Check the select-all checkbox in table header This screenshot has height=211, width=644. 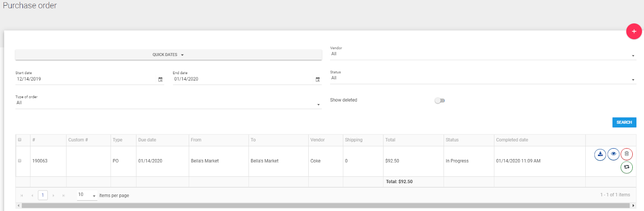(x=20, y=140)
